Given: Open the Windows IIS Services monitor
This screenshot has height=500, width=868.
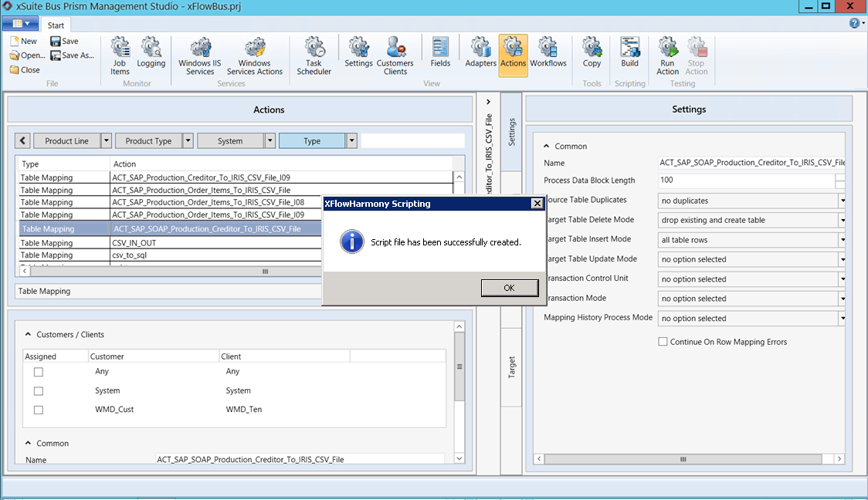Looking at the screenshot, I should pos(199,54).
